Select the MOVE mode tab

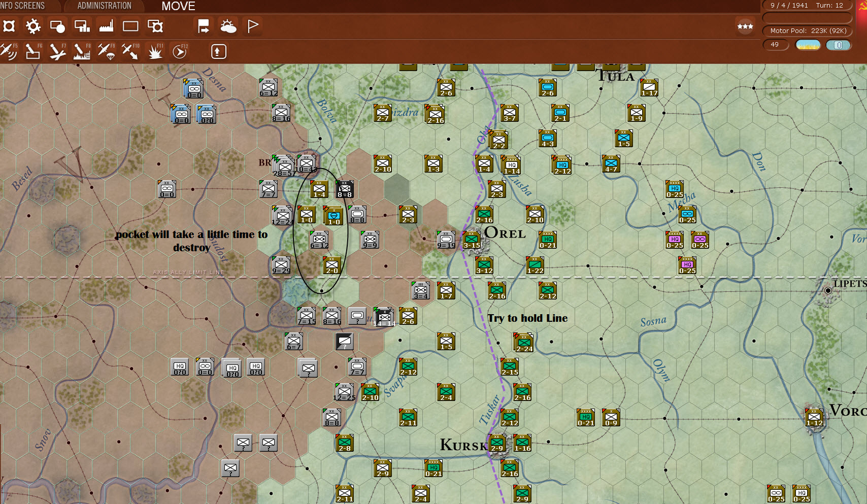[178, 6]
